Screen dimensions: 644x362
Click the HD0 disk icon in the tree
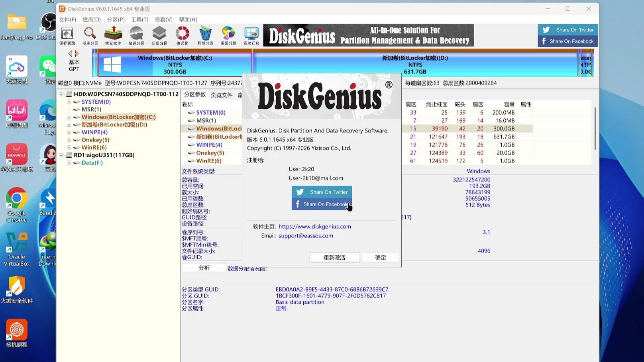click(x=69, y=94)
